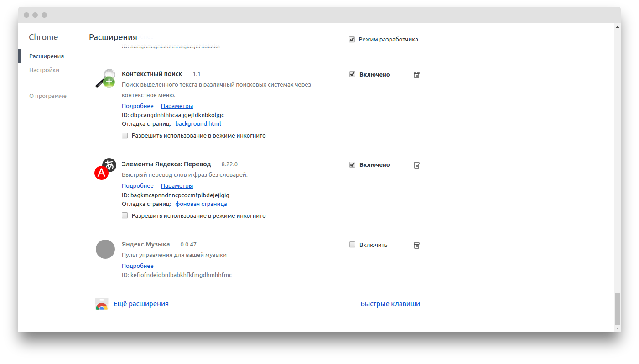The width and height of the screenshot is (639, 364).
Task: Click the Chrome Web Store icon
Action: 101,304
